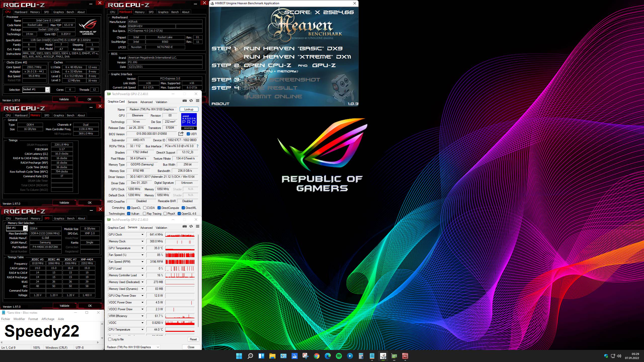Viewport: 644px width, 362px height.
Task: Open hamburger menu in upper GPU-Z window
Action: coord(198,101)
